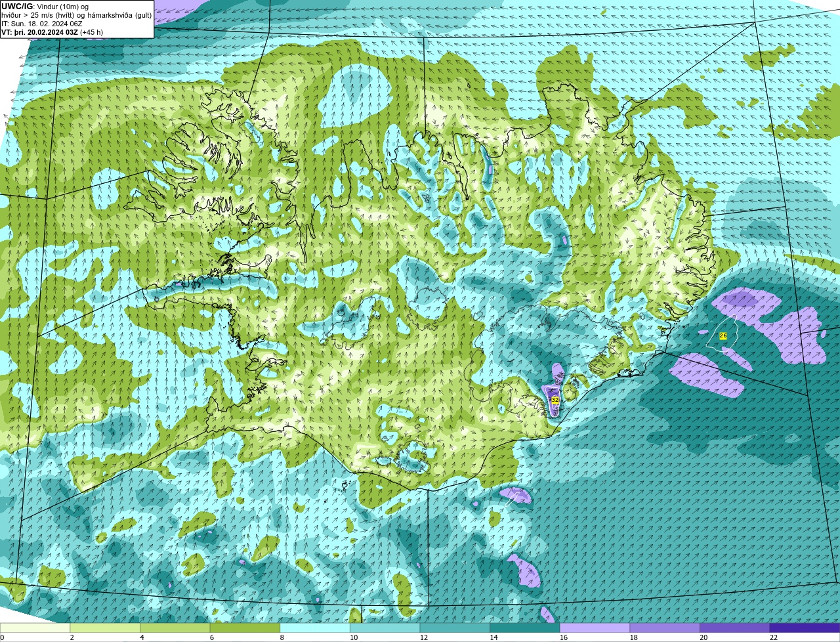Click the legend scale value 12
This screenshot has height=642, width=840.
(424, 637)
